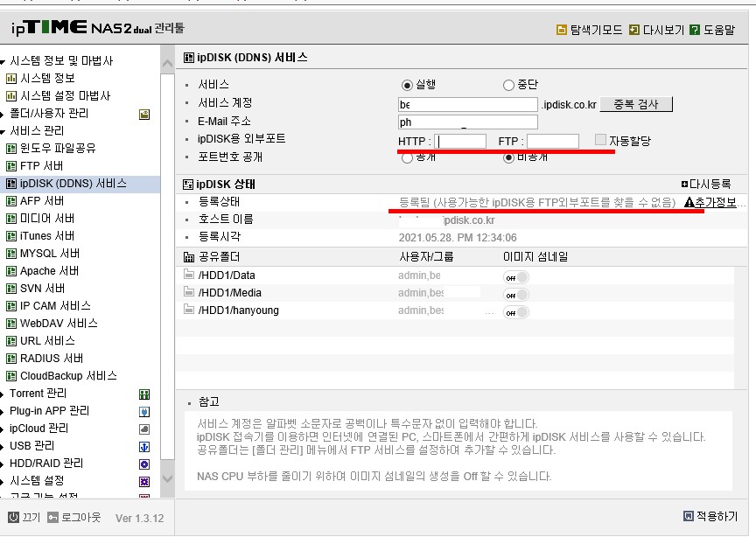The height and width of the screenshot is (537, 756).
Task: Select the 공개 port disclosure radio
Action: (407, 157)
